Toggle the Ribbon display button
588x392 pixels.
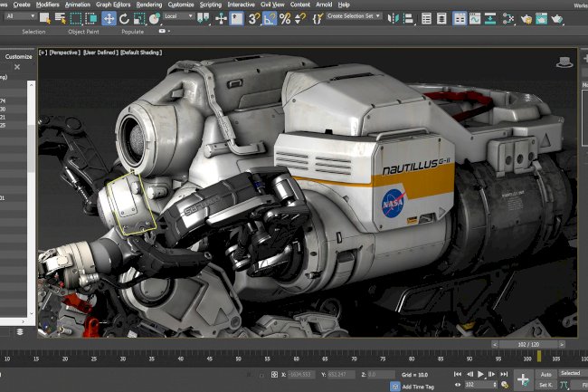click(x=460, y=18)
